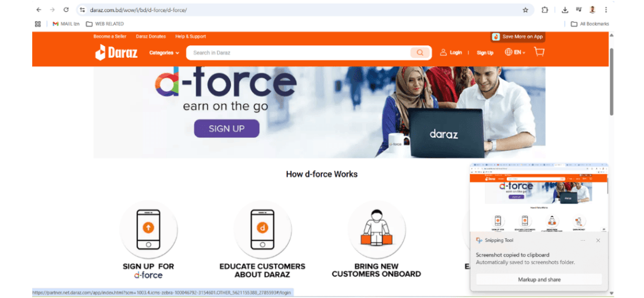
Task: Expand the Categories dropdown
Action: [164, 53]
